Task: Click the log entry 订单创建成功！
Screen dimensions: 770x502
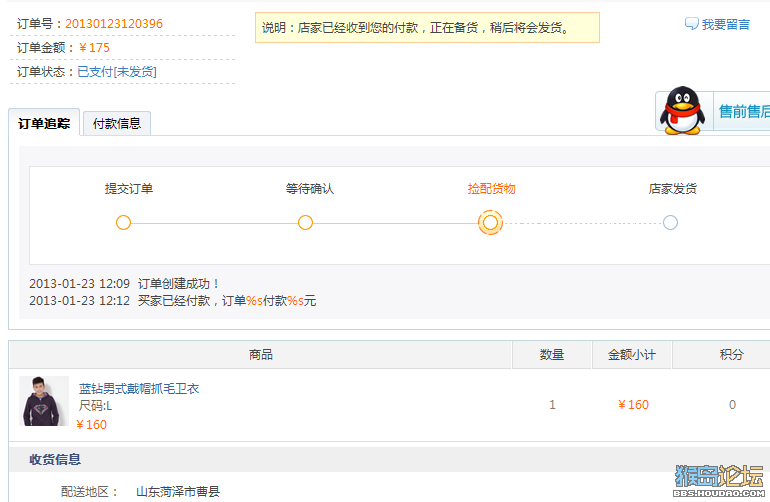Action: [179, 283]
